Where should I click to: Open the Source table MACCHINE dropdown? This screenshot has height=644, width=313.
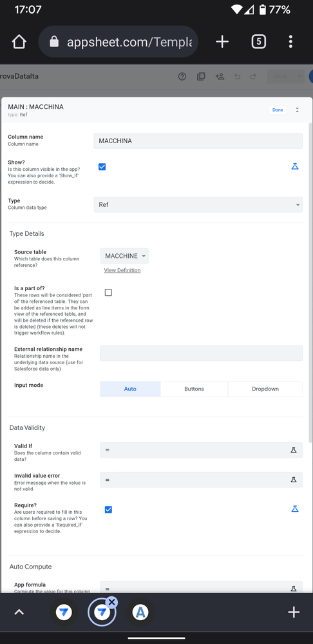[x=124, y=256]
